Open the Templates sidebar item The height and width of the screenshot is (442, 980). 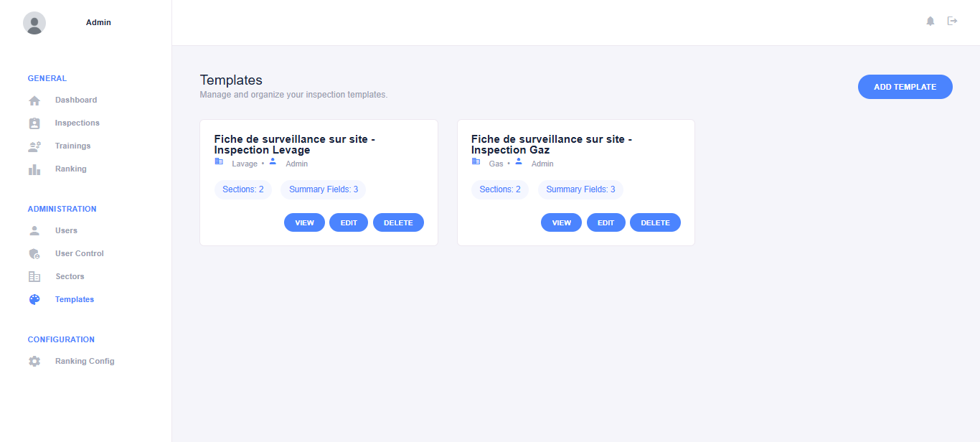pos(74,300)
